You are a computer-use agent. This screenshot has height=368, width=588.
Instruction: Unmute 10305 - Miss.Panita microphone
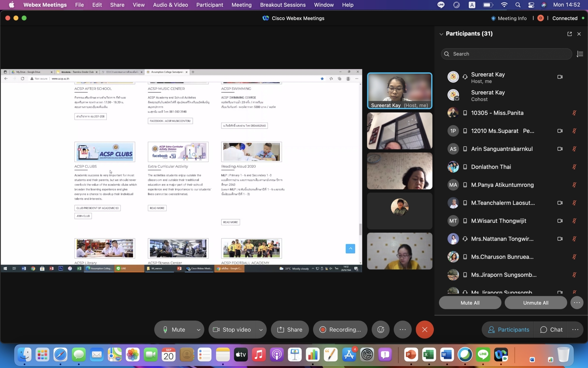pos(574,113)
